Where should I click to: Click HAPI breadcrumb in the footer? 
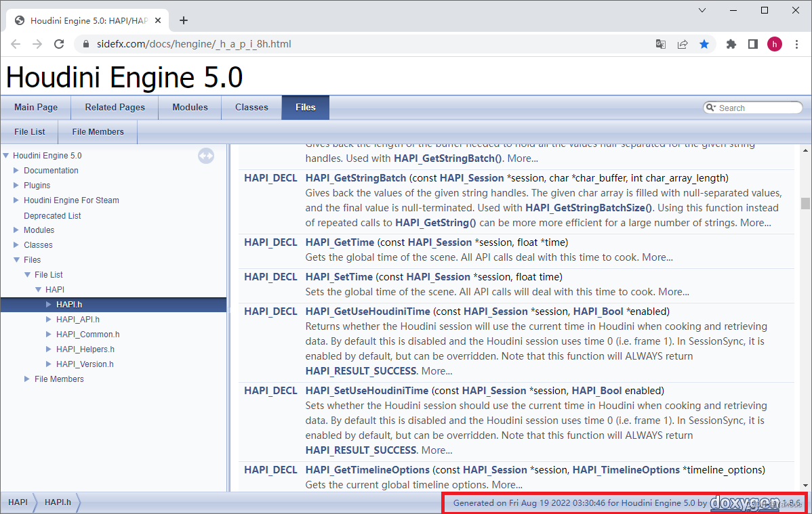[x=18, y=502]
